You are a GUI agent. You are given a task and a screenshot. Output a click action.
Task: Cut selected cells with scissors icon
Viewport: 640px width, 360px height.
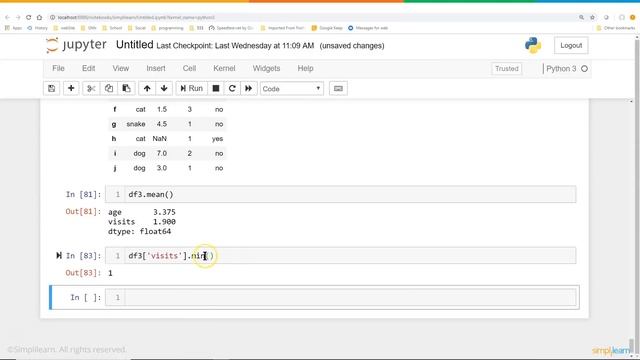(x=91, y=89)
